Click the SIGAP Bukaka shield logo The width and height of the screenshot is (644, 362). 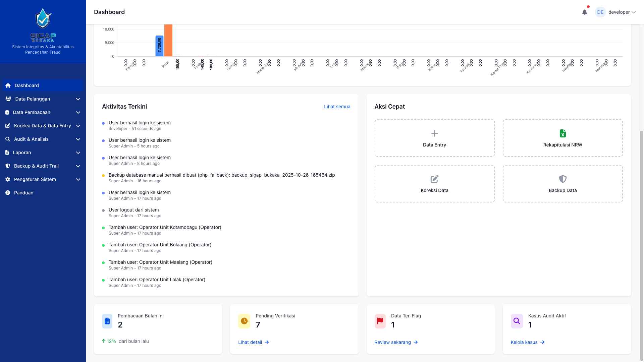coord(43,19)
